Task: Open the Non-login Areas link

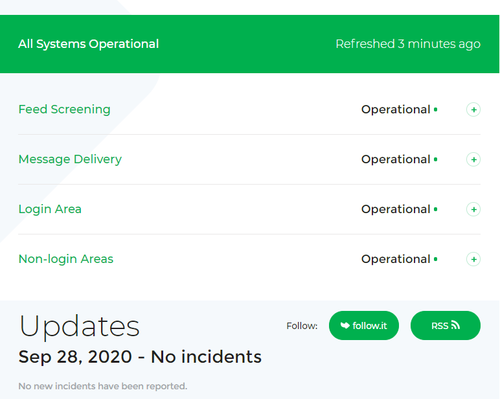Action: [x=66, y=259]
